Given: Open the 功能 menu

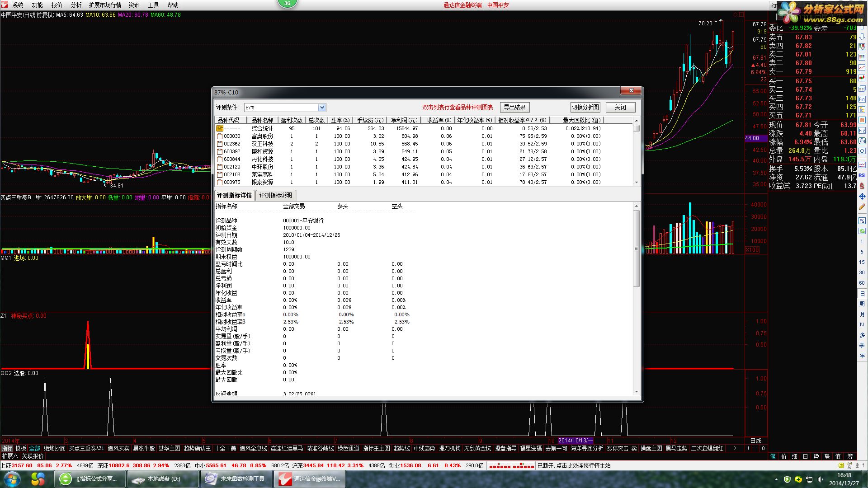Looking at the screenshot, I should point(37,5).
